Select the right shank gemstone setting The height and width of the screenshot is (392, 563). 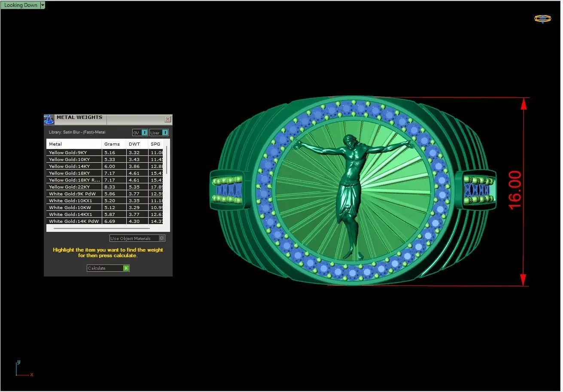[x=476, y=189]
